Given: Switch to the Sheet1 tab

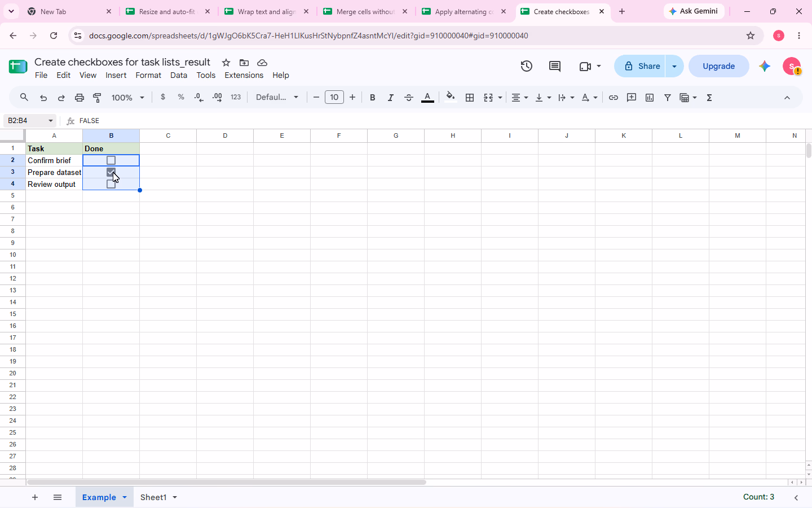Looking at the screenshot, I should click(x=153, y=497).
